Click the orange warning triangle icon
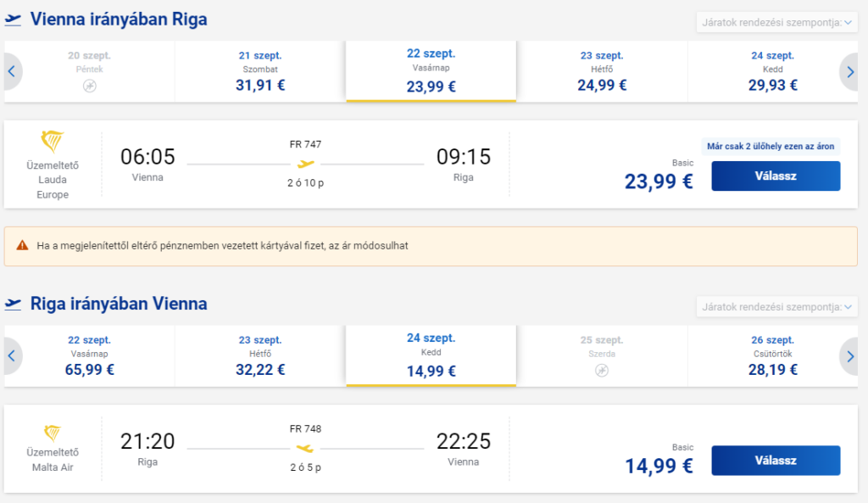This screenshot has width=868, height=503. pyautogui.click(x=22, y=245)
